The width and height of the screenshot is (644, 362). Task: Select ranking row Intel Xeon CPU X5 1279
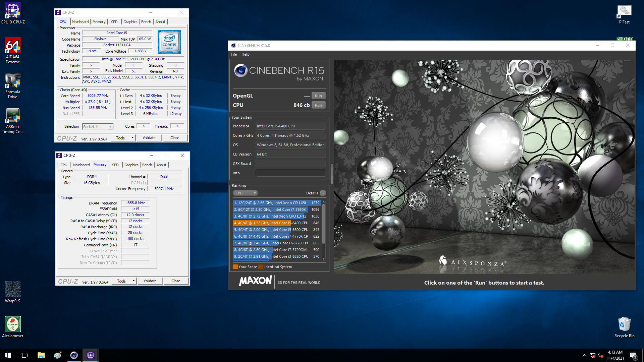[277, 203]
